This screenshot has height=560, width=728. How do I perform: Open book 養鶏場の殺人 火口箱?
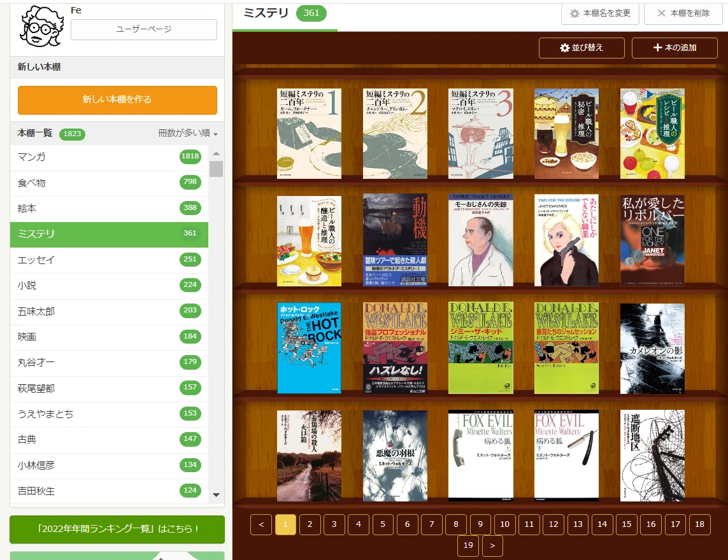(309, 456)
